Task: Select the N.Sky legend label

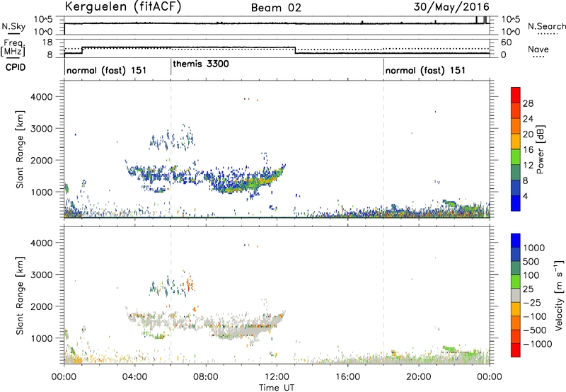Action: click(13, 26)
